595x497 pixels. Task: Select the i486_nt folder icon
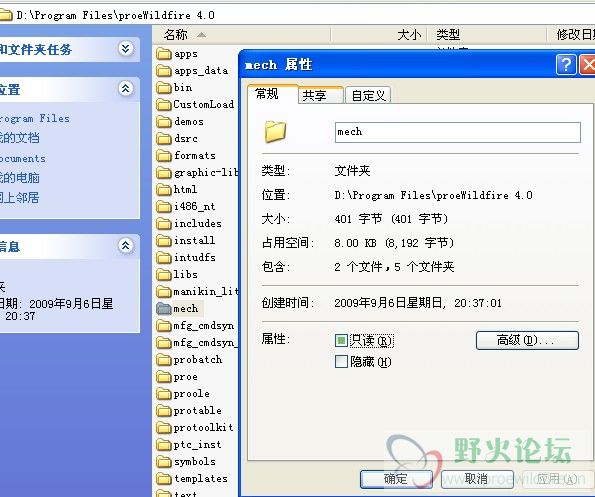[x=164, y=207]
